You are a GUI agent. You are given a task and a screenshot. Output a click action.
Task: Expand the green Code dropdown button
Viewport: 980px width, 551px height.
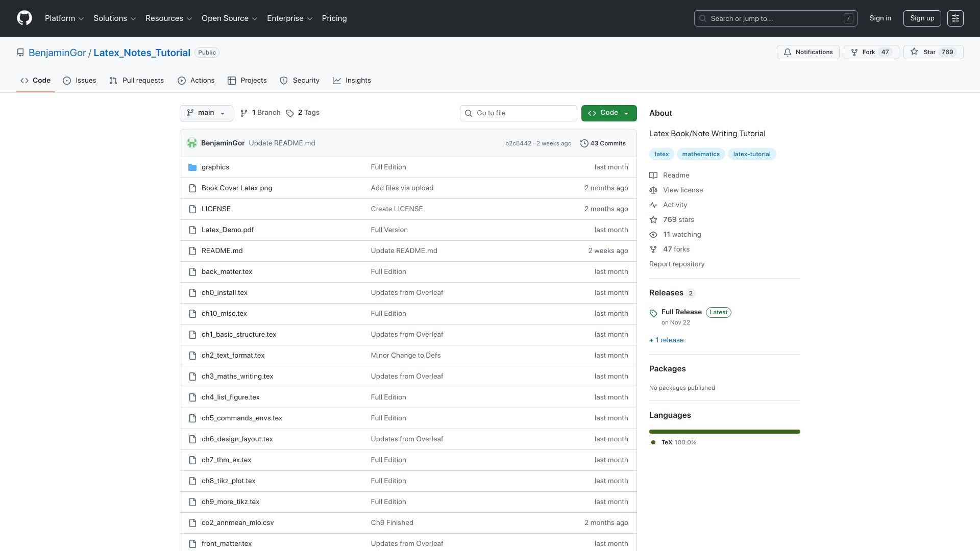pos(609,113)
